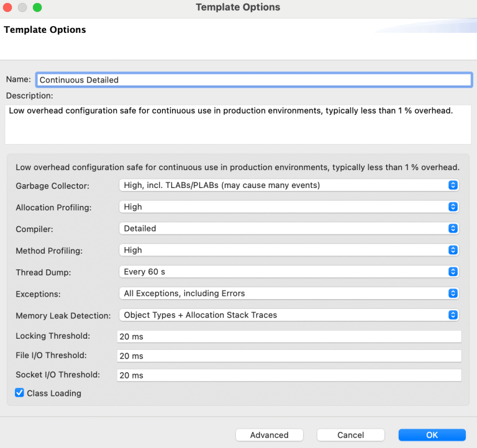This screenshot has width=477, height=448.
Task: Expand the Allocation Profiling dropdown
Action: click(x=289, y=207)
